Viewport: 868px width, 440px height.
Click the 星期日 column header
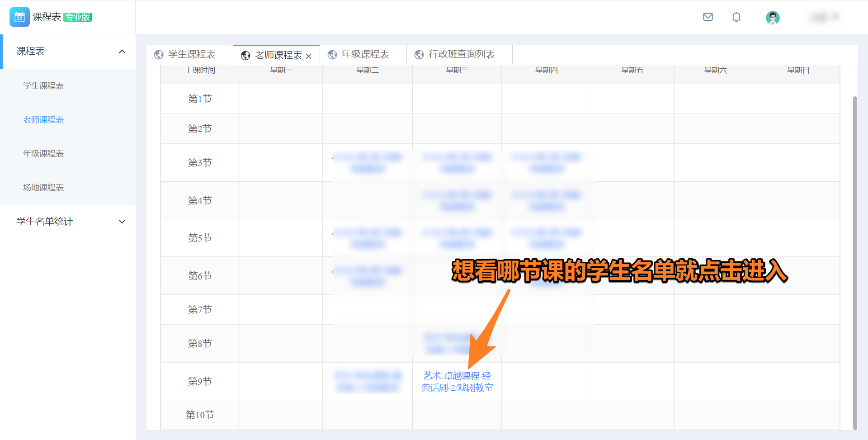coord(798,71)
